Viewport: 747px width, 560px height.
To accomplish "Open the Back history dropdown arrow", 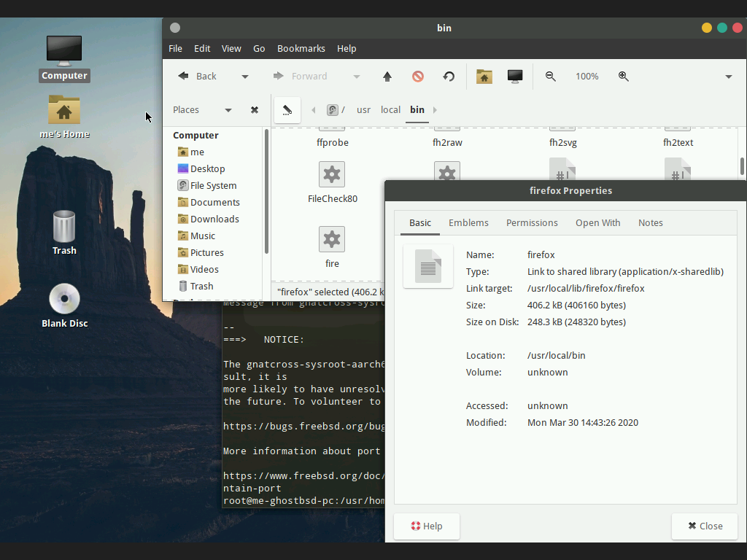I will point(245,77).
